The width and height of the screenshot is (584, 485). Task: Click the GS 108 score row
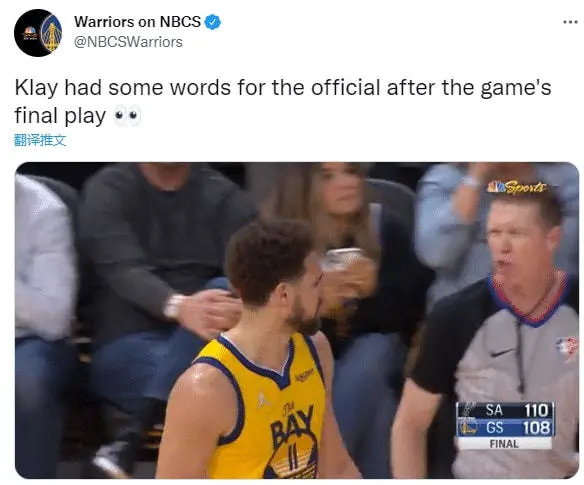(505, 428)
